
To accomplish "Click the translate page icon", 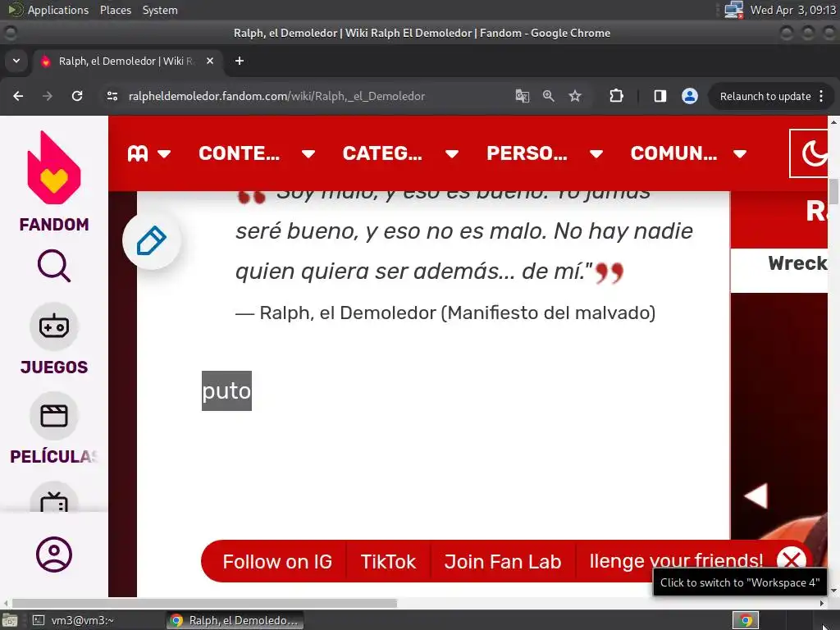I will [523, 96].
